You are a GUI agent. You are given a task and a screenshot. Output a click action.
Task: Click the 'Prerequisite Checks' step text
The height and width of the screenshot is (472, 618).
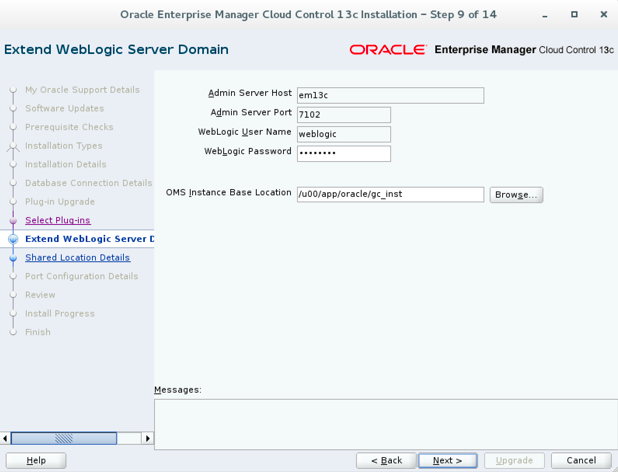69,127
